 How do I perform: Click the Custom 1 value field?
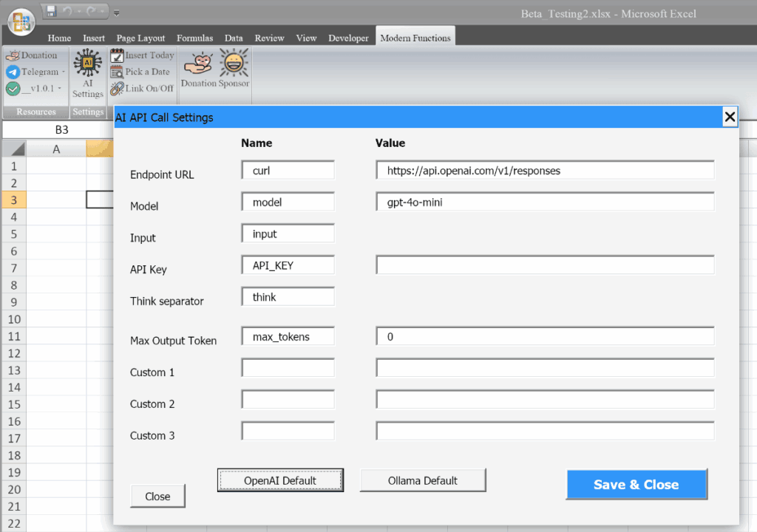point(545,368)
